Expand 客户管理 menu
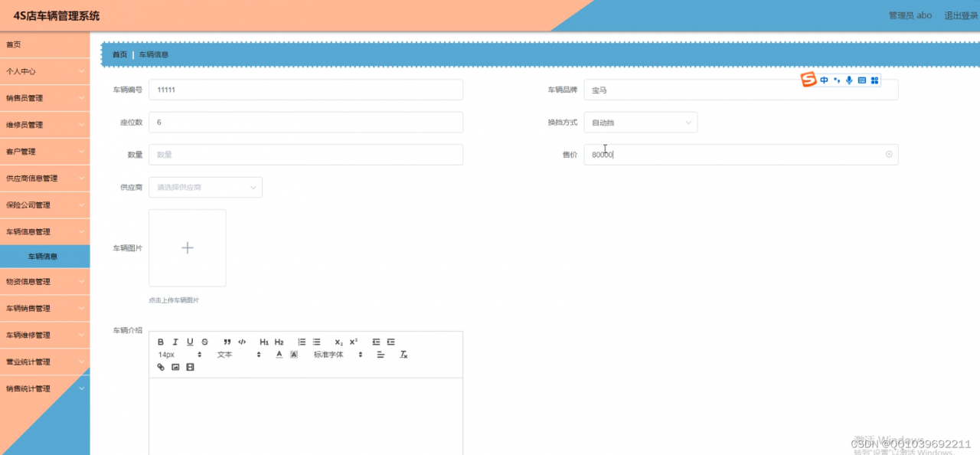Viewport: 980px width, 455px height. [44, 152]
